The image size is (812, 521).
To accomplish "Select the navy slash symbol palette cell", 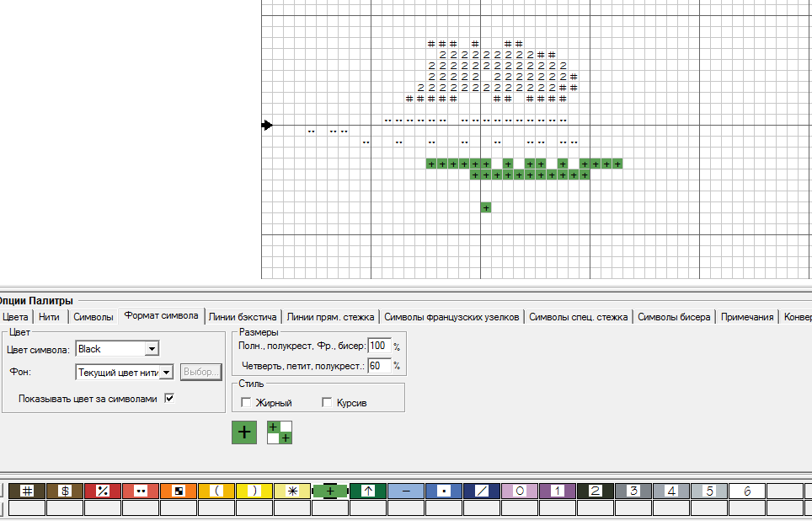I will pos(482,491).
